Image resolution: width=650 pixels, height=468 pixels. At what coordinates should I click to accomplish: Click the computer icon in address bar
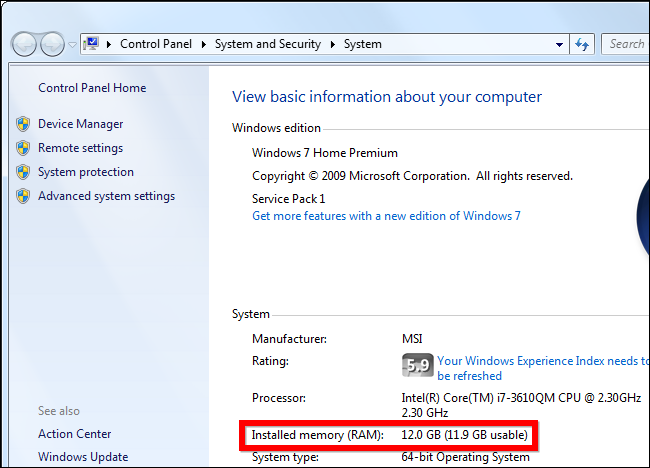pyautogui.click(x=92, y=44)
